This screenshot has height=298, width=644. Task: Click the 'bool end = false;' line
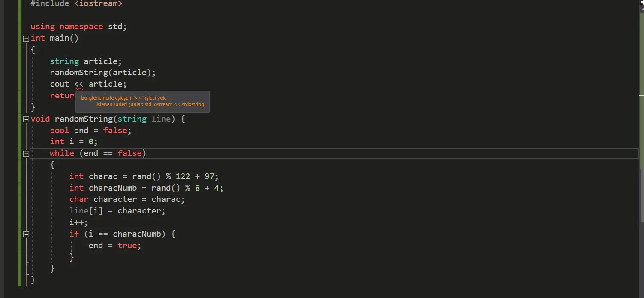pos(91,130)
